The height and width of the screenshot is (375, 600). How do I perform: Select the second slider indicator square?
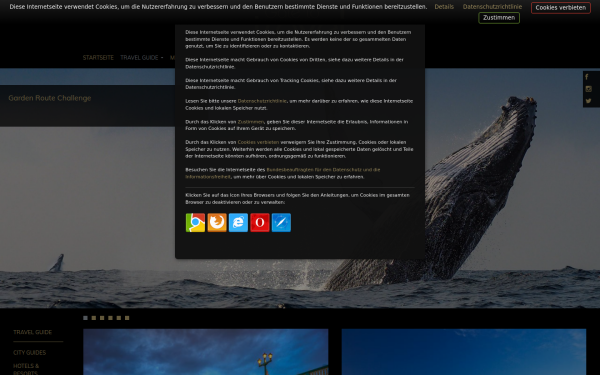coord(94,318)
